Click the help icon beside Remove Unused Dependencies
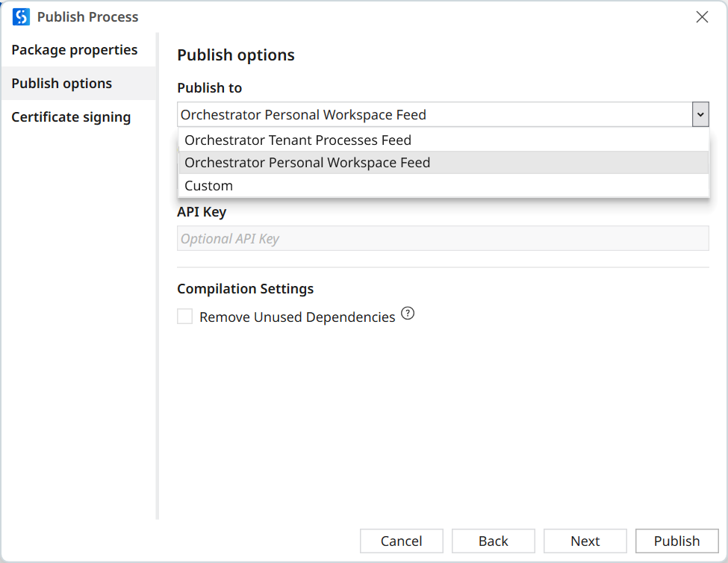728x563 pixels. [x=408, y=314]
